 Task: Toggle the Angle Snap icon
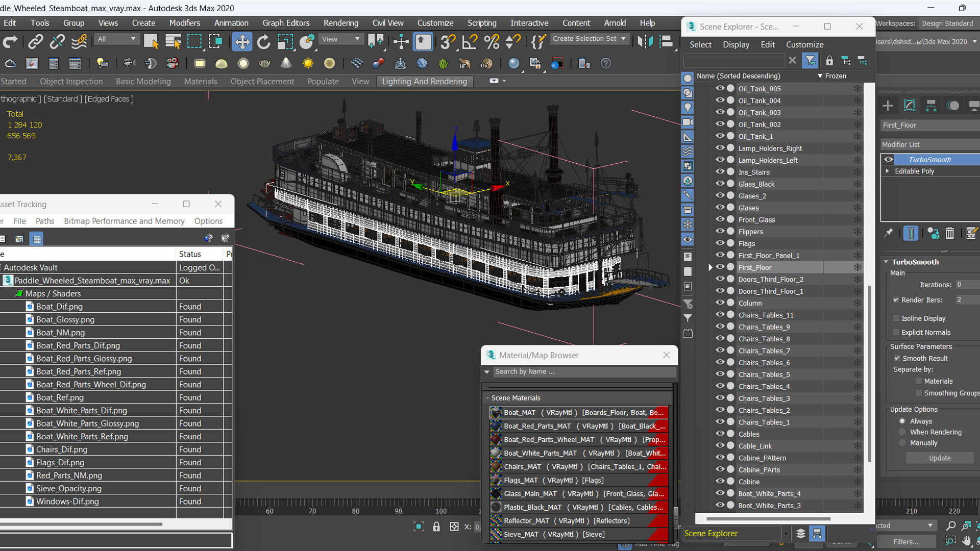(469, 41)
